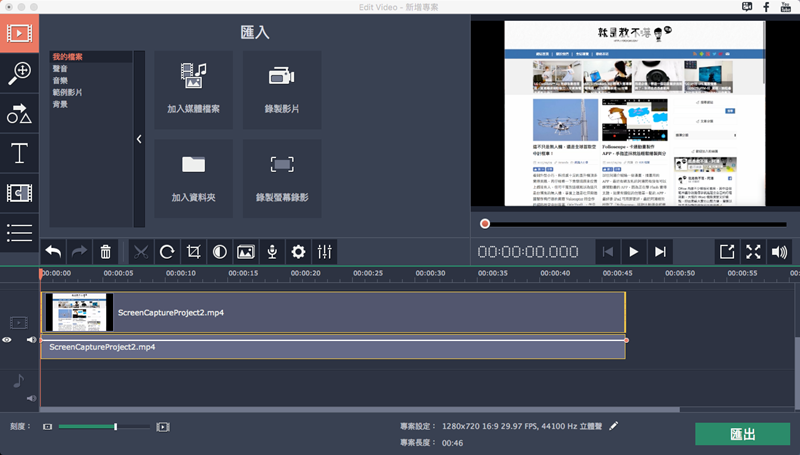Open the preview volume control
800x455 pixels.
tap(780, 252)
